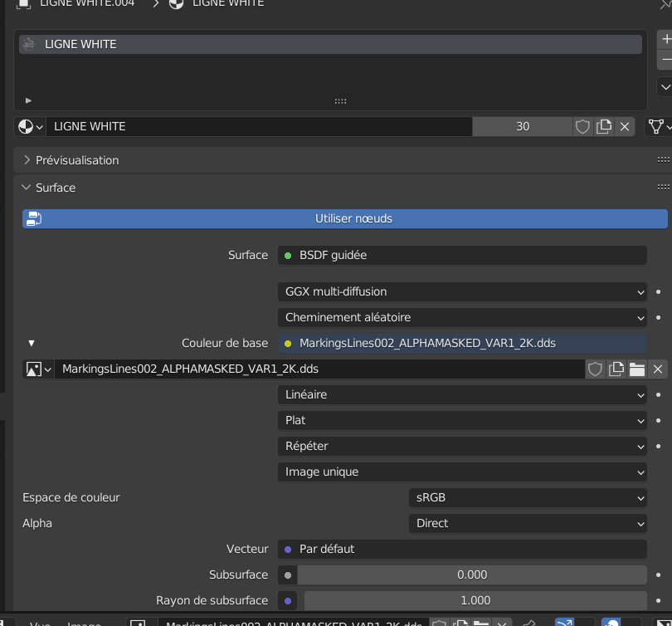672x626 pixels.
Task: Click the sphere icon in LIGNE WHITE slot
Action: click(x=29, y=44)
